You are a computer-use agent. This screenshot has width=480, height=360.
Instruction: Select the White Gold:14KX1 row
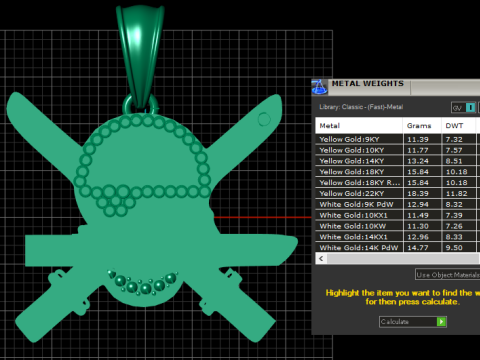pos(398,237)
